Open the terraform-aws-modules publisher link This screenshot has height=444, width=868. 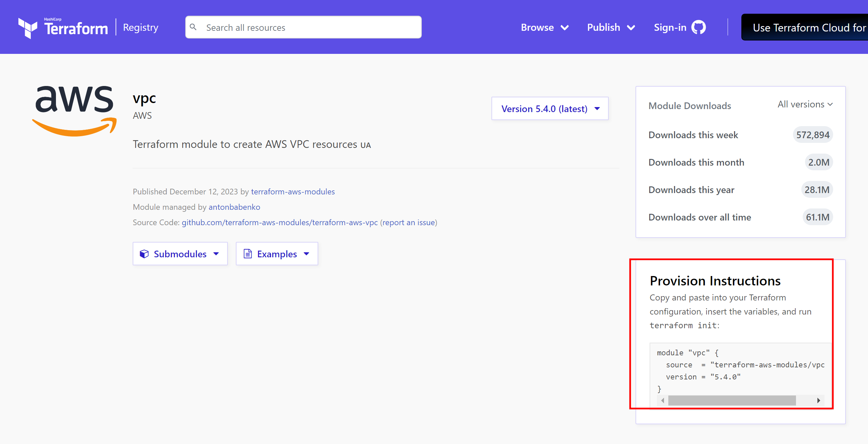click(x=292, y=191)
